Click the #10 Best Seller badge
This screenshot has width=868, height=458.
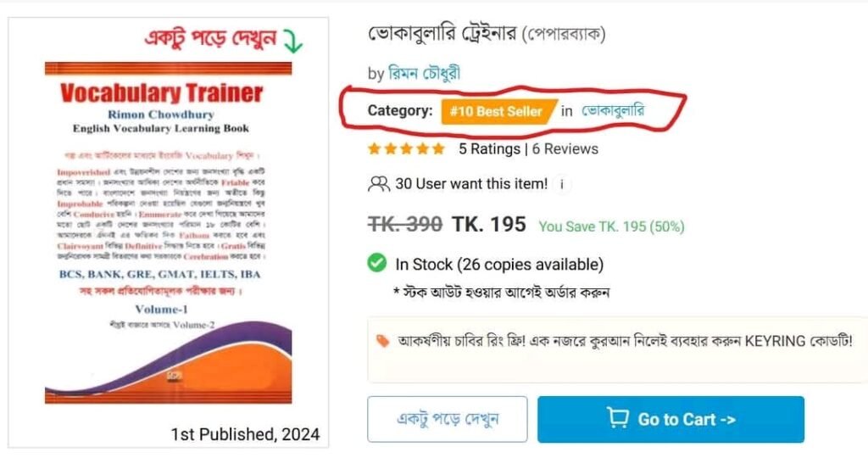498,111
